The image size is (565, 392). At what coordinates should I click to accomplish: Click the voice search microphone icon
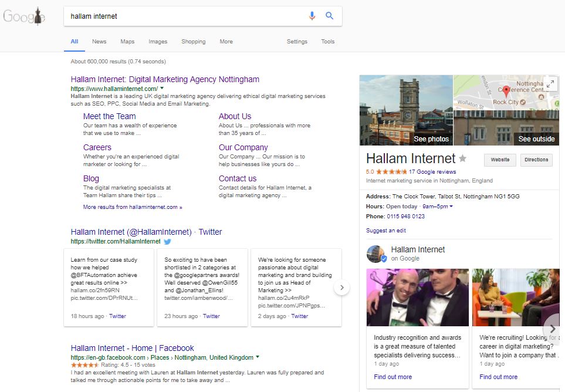tap(312, 16)
